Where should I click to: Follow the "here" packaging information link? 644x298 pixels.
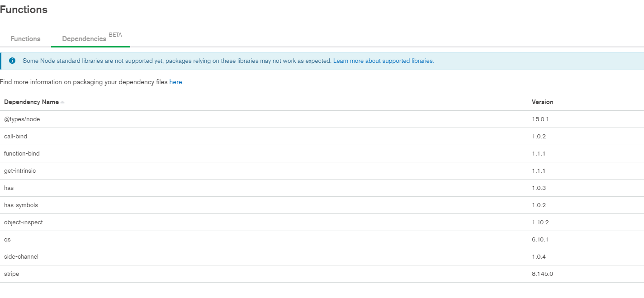point(175,82)
